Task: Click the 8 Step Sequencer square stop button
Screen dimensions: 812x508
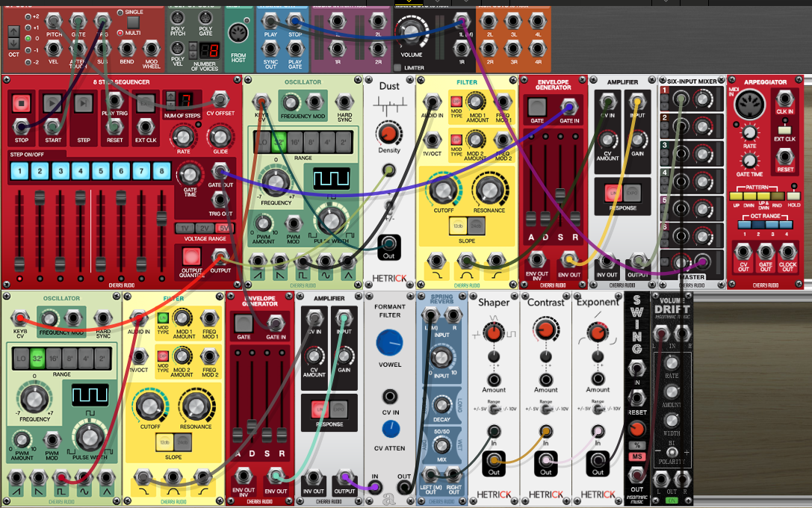Action: click(21, 104)
